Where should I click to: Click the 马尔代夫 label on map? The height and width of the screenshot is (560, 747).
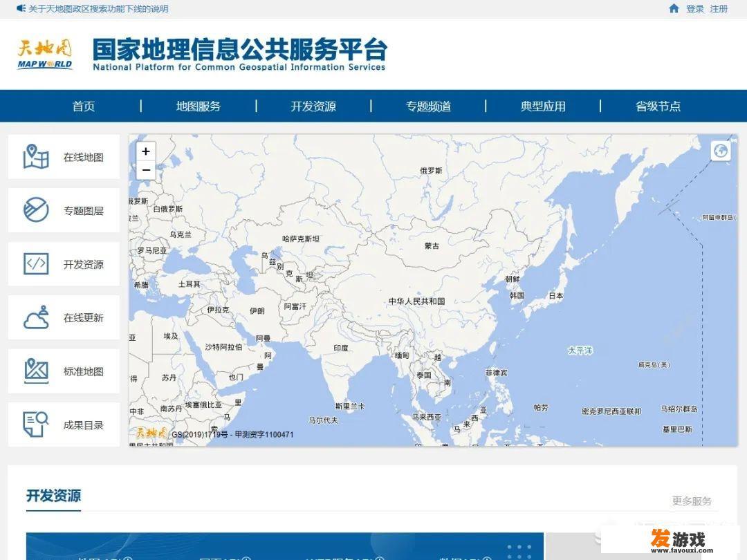pyautogui.click(x=323, y=420)
